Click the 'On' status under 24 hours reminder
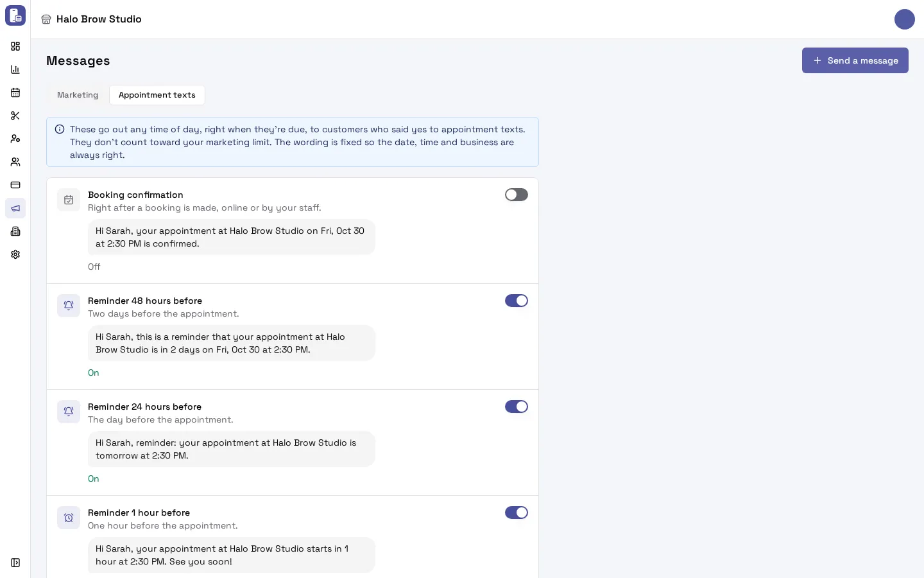This screenshot has height=578, width=924. pos(94,478)
